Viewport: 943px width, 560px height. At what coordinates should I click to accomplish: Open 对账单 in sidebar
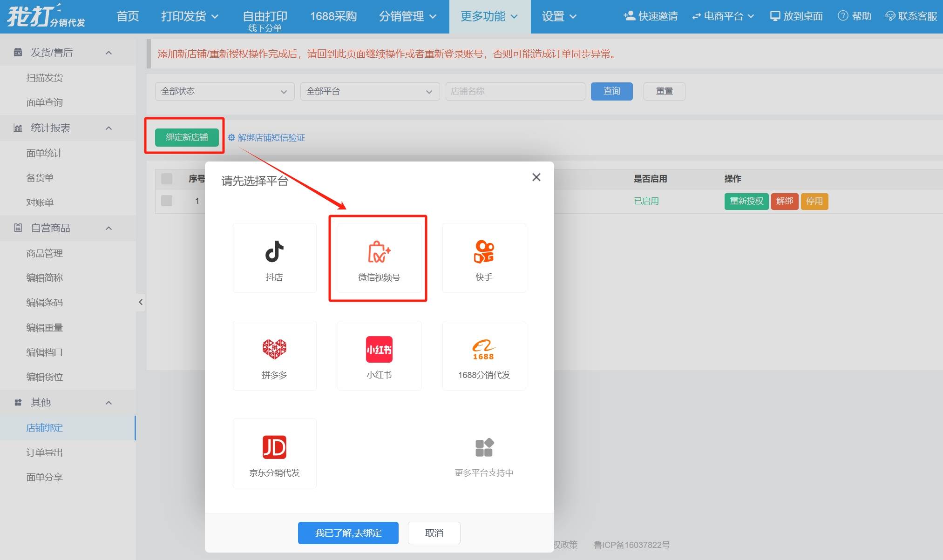40,202
